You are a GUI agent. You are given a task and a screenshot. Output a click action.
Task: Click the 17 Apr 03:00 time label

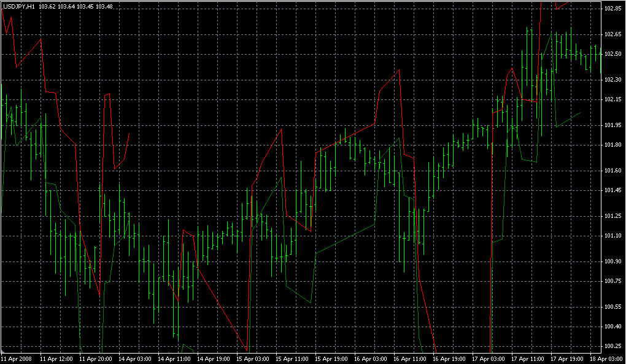click(x=489, y=358)
